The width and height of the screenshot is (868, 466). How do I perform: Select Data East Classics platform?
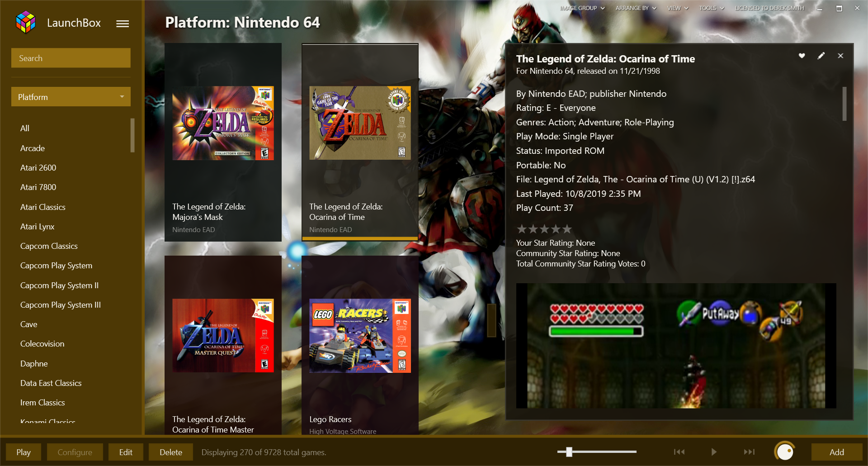51,383
